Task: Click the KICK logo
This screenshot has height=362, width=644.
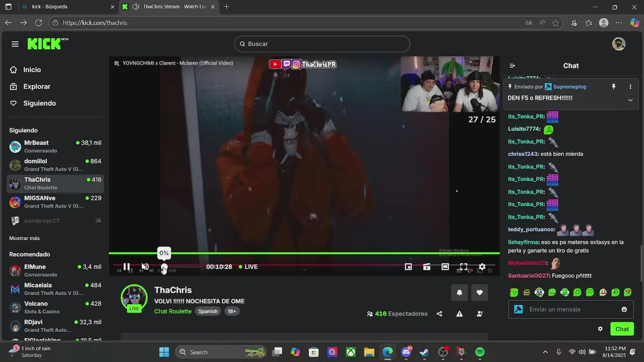Action: [x=47, y=44]
